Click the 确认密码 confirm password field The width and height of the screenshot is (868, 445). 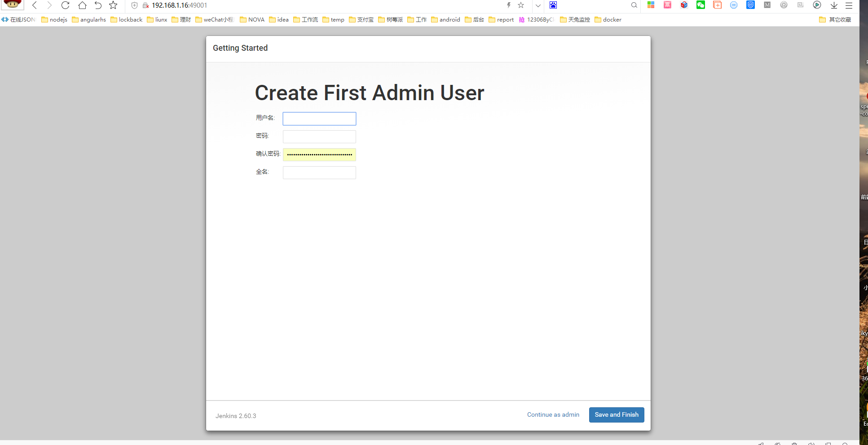coord(319,154)
